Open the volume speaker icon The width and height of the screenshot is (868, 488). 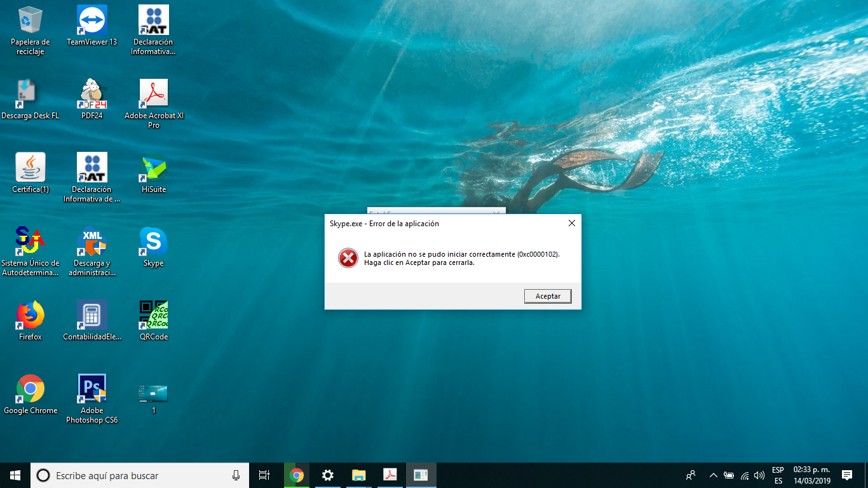(x=759, y=475)
